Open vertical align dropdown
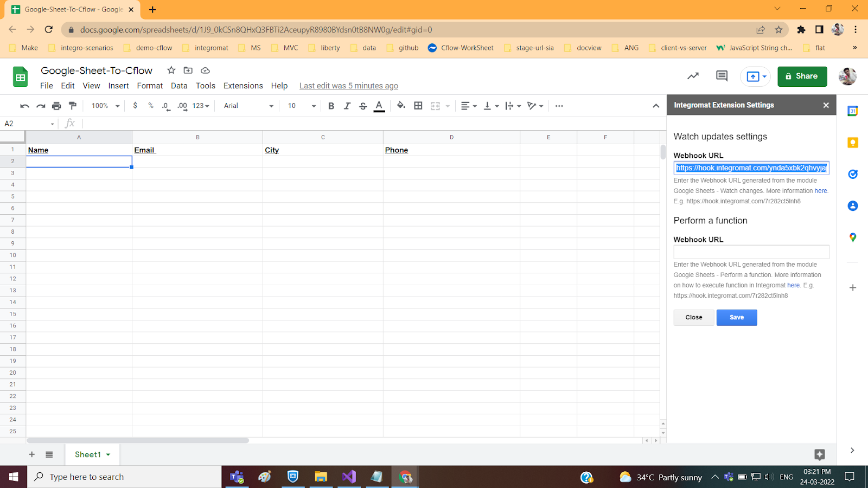Viewport: 868px width, 488px height. click(x=491, y=106)
